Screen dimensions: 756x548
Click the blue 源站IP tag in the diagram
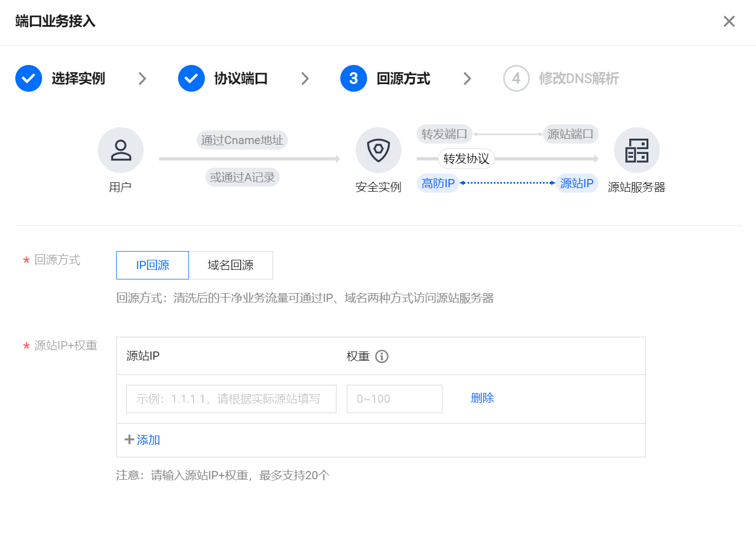pyautogui.click(x=577, y=183)
